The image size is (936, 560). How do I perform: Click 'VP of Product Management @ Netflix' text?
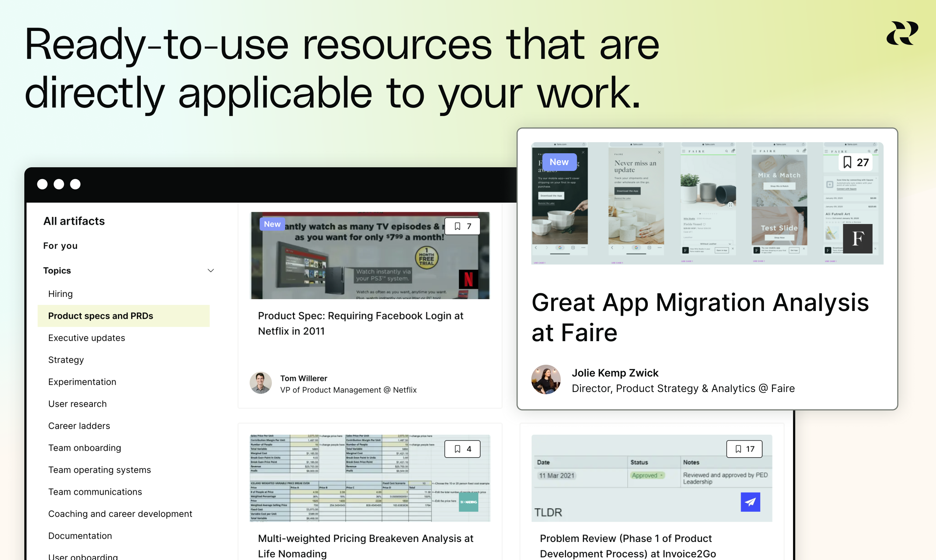pos(348,390)
